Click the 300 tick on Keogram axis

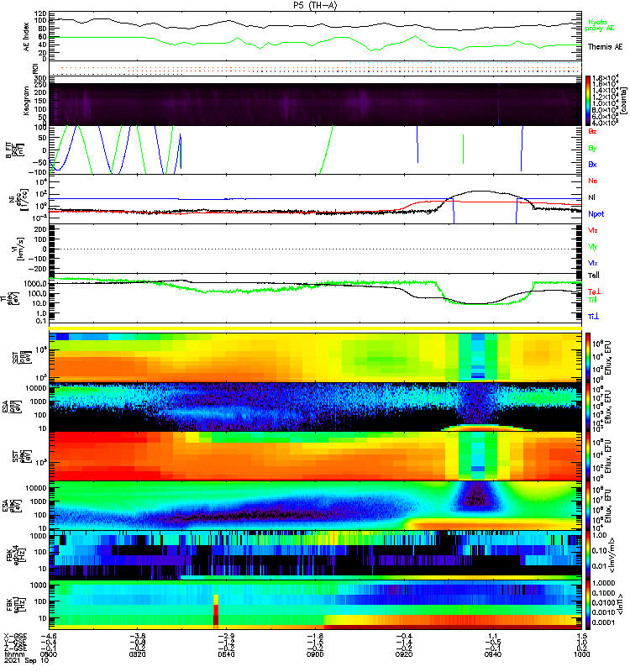(x=41, y=78)
